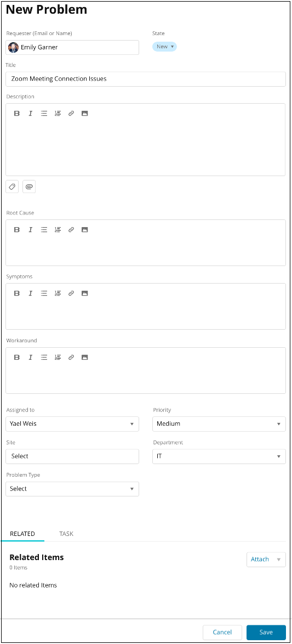Screen dimensions: 292x644
Task: Save the new problem
Action: click(x=266, y=632)
